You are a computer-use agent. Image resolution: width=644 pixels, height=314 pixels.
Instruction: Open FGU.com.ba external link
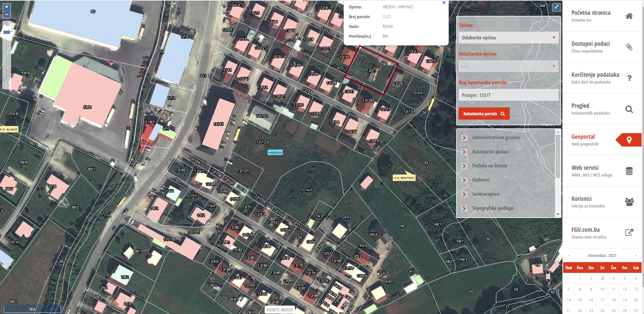pyautogui.click(x=629, y=232)
